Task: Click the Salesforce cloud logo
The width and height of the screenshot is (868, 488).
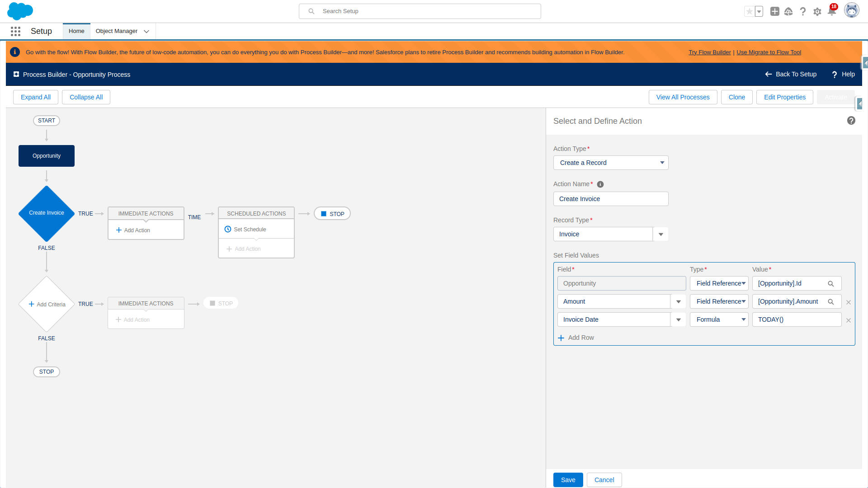Action: pos(20,11)
